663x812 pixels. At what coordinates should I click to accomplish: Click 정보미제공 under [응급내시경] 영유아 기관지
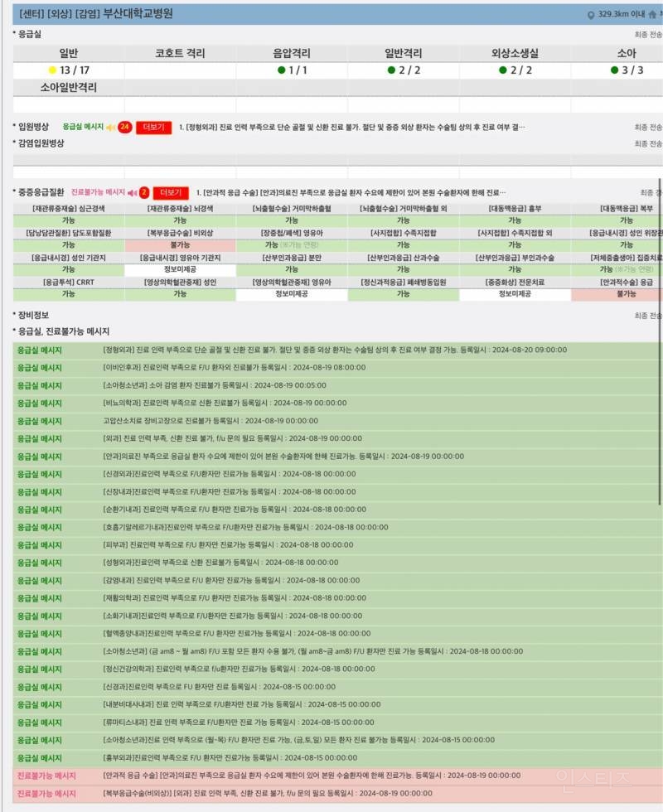coord(181,270)
